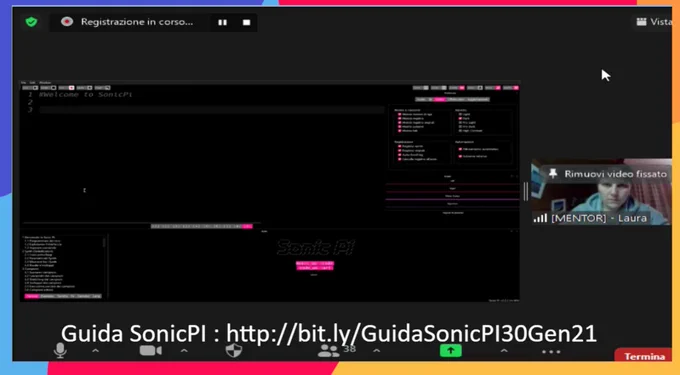Click the green encryption shield icon
680x375 pixels.
[x=31, y=22]
